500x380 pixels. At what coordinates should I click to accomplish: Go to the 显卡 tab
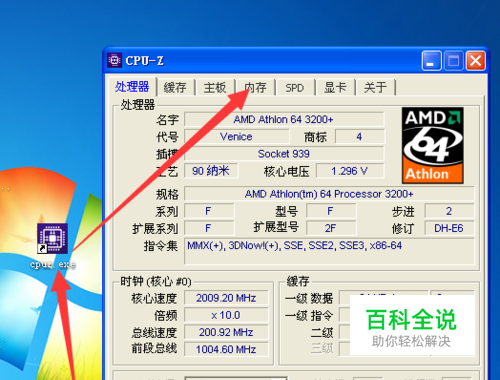[x=335, y=88]
